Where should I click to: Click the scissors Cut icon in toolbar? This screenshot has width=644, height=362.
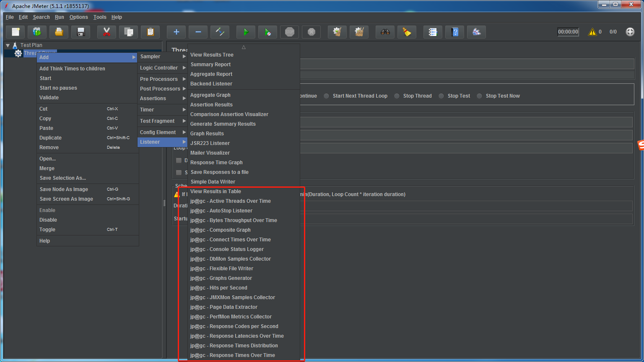107,32
